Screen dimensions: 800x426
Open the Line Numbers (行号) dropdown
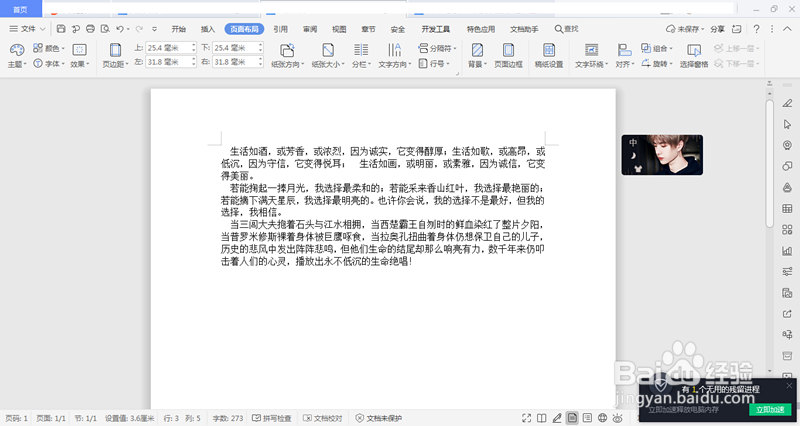(434, 64)
